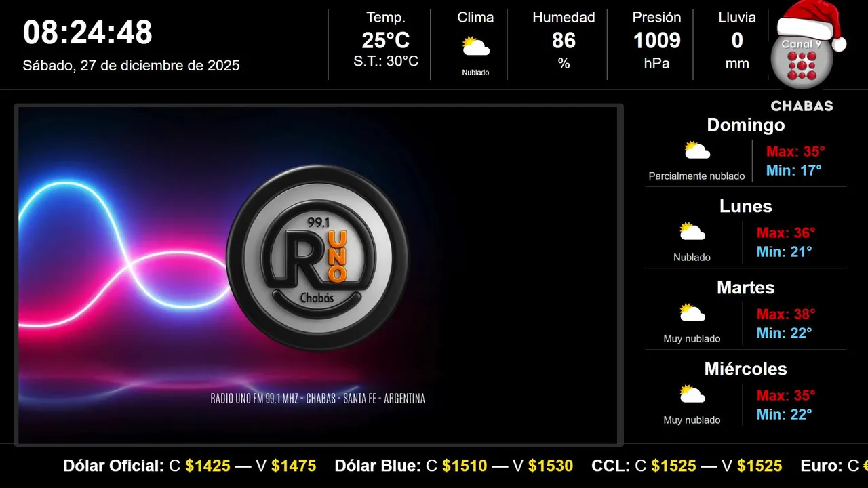Click the humidity value 86
Image resolution: width=868 pixels, height=488 pixels.
click(564, 41)
